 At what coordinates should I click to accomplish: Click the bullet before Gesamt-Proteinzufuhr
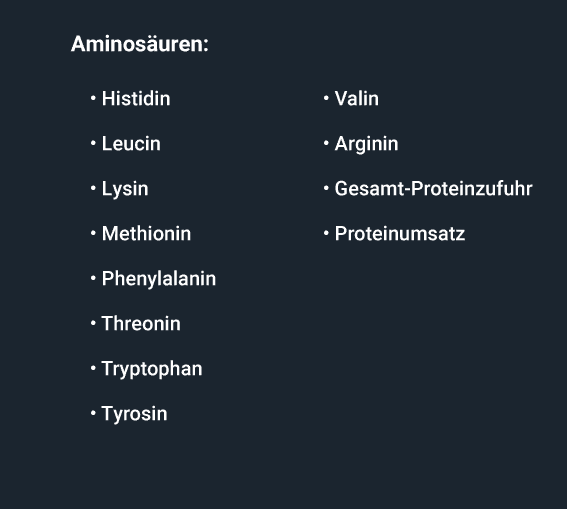(326, 188)
